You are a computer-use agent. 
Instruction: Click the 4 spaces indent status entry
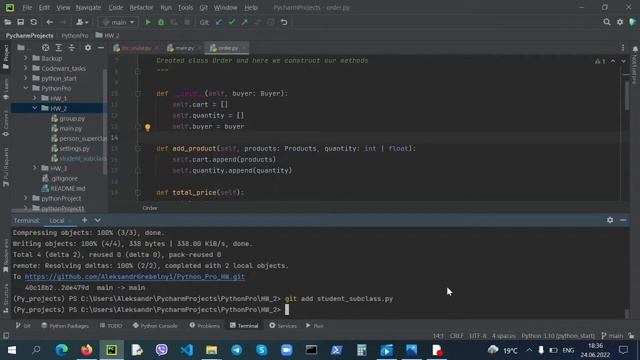click(x=504, y=336)
